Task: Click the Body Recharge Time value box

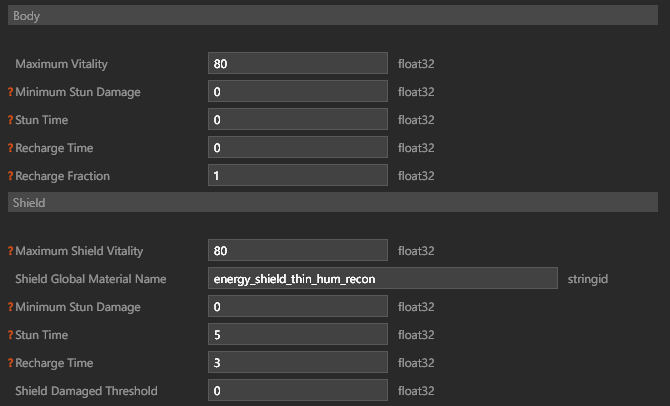Action: pyautogui.click(x=298, y=147)
